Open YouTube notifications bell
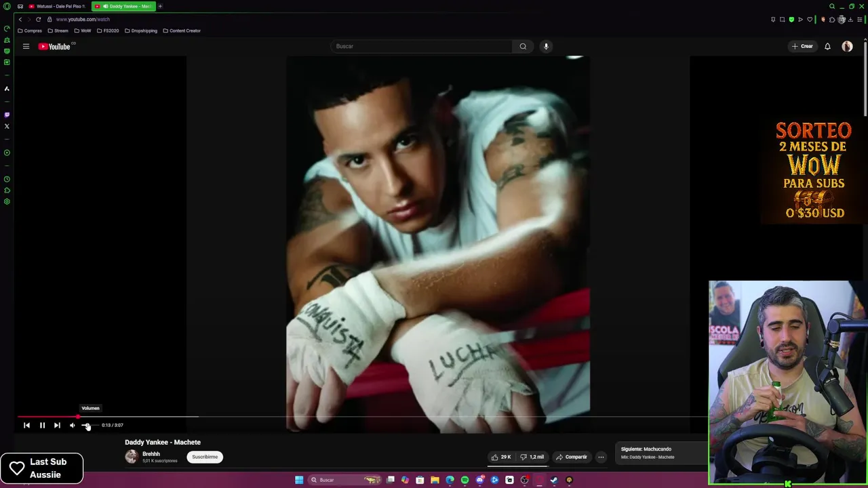This screenshot has width=868, height=488. click(827, 46)
